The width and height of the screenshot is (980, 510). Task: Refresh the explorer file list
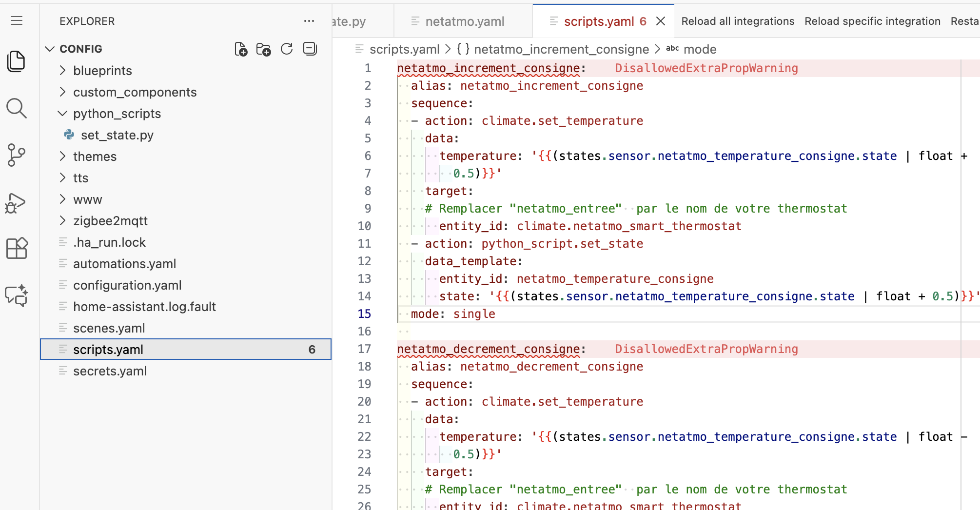click(287, 49)
